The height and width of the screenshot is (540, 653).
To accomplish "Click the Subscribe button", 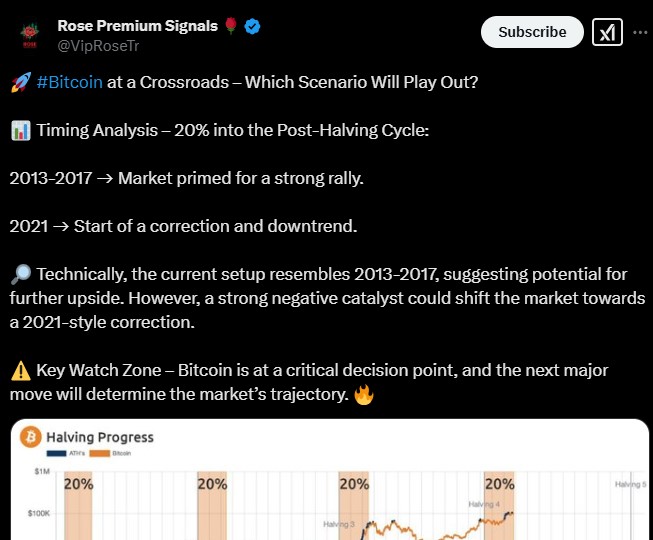I will pos(532,32).
